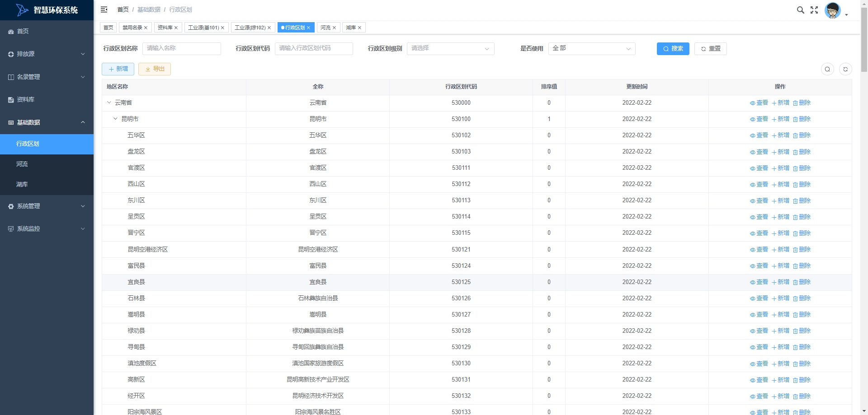Viewport: 868px width, 415px height.
Task: Collapse the 昆明市 tree row
Action: 115,119
